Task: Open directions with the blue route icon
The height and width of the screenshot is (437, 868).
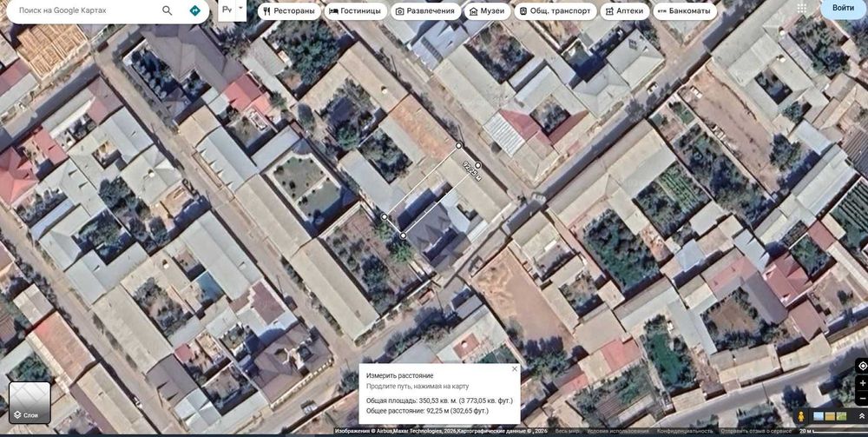Action: point(194,10)
